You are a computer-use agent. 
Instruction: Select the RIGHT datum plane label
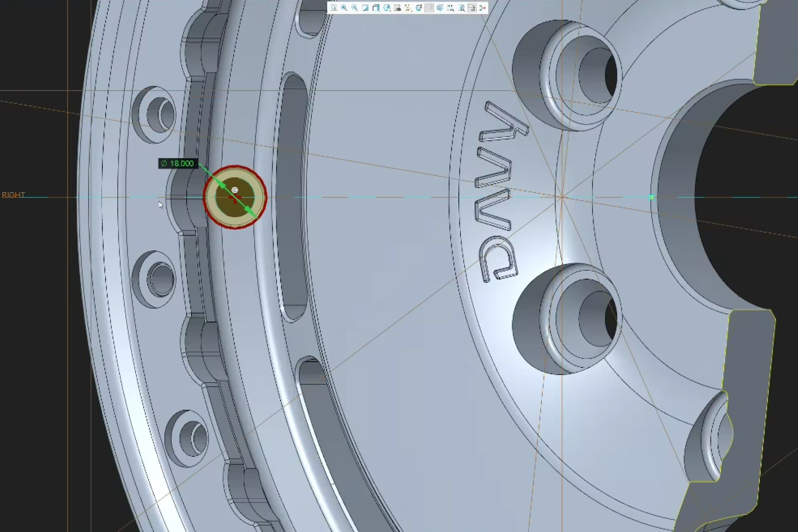13,194
